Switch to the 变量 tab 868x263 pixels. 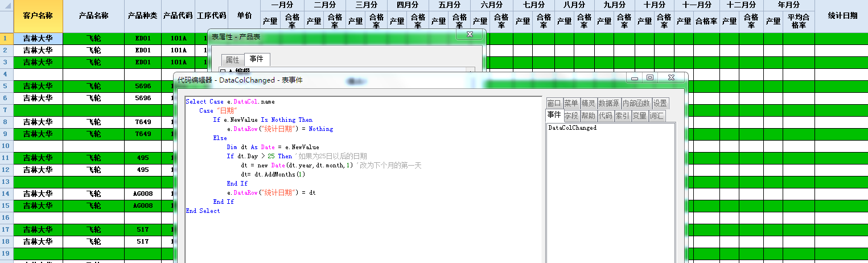(x=639, y=116)
